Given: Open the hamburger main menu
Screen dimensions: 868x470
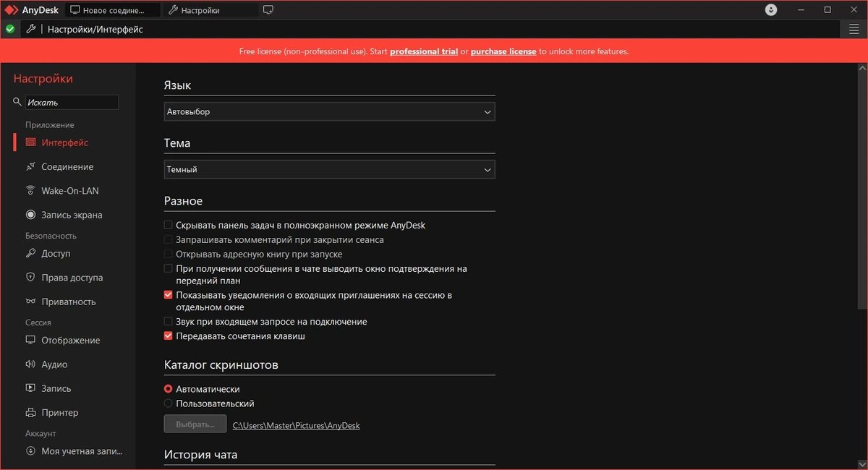Looking at the screenshot, I should pyautogui.click(x=854, y=29).
